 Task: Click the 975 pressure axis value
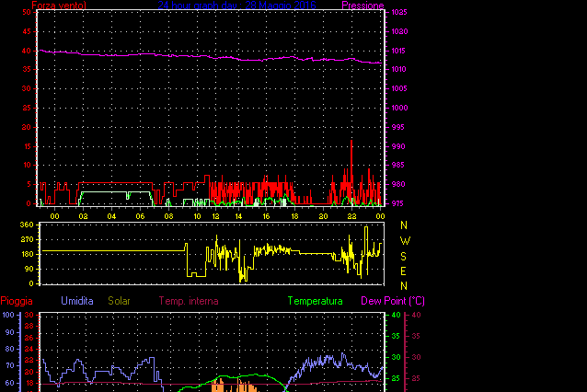coord(398,203)
